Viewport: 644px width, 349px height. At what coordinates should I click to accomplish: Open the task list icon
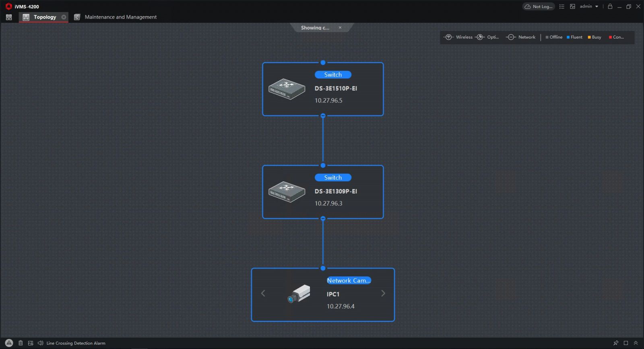tap(562, 6)
